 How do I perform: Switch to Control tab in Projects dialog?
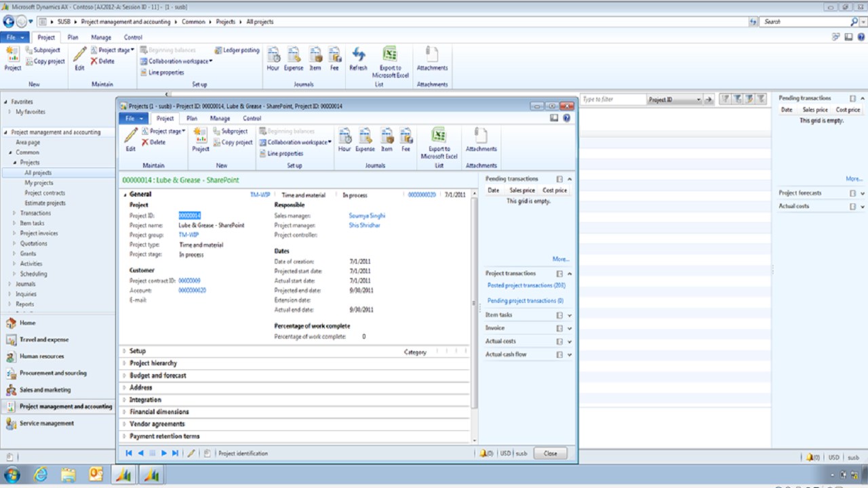tap(252, 118)
